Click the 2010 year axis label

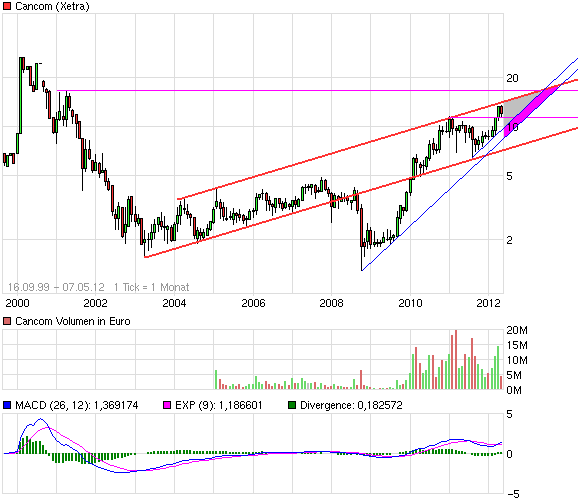(410, 303)
